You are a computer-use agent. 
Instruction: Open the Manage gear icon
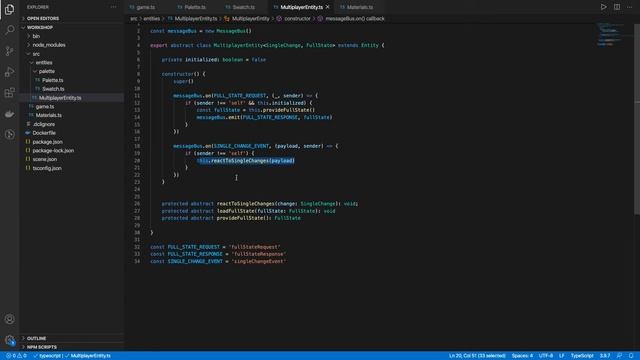pos(9,340)
